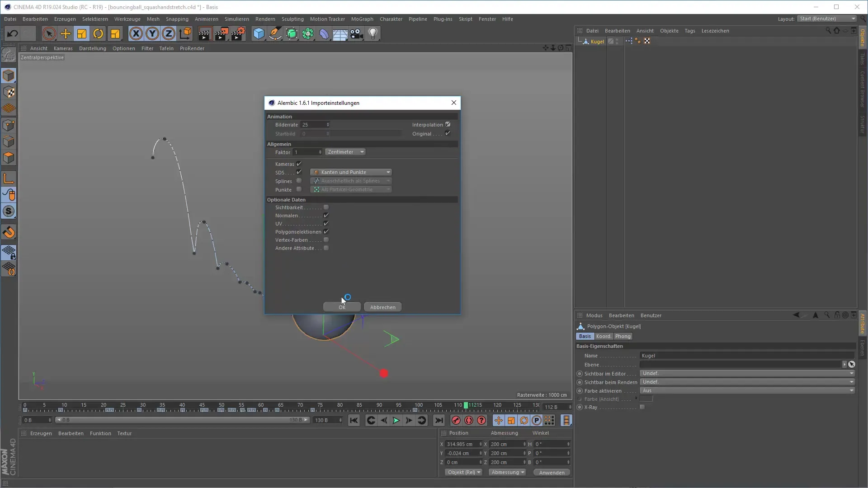
Task: Select the Move tool
Action: click(x=66, y=33)
